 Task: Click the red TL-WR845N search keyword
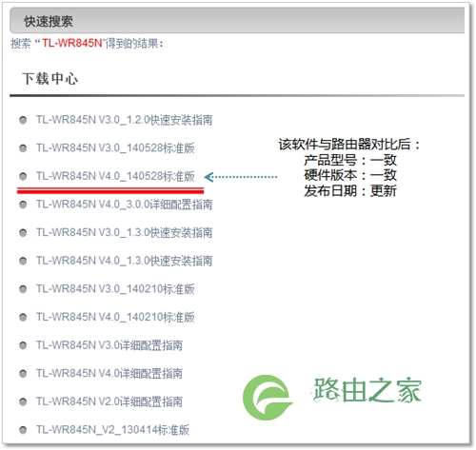tap(72, 43)
